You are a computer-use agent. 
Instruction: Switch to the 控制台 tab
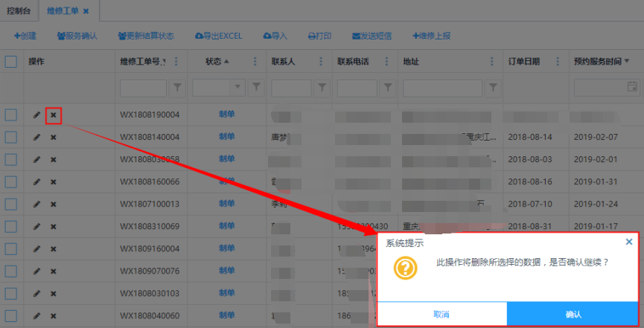[19, 11]
